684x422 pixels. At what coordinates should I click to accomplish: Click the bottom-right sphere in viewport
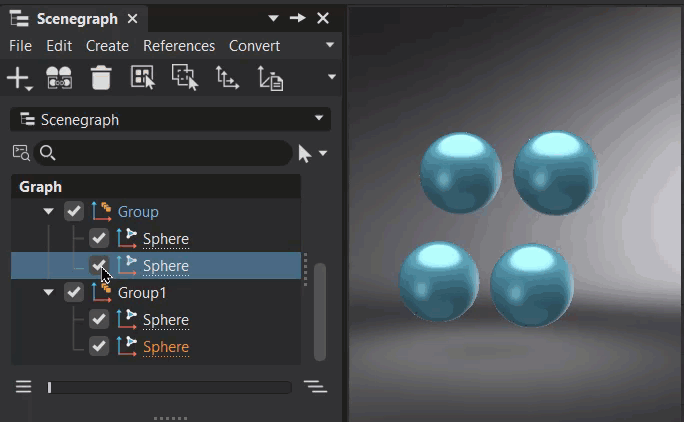[532, 285]
